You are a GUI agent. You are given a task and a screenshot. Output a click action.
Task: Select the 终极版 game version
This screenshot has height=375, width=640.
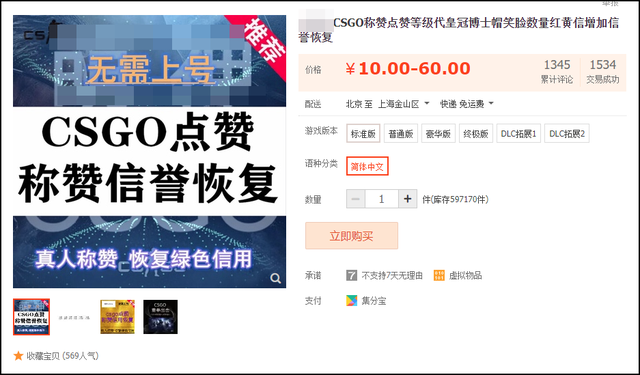tap(476, 133)
